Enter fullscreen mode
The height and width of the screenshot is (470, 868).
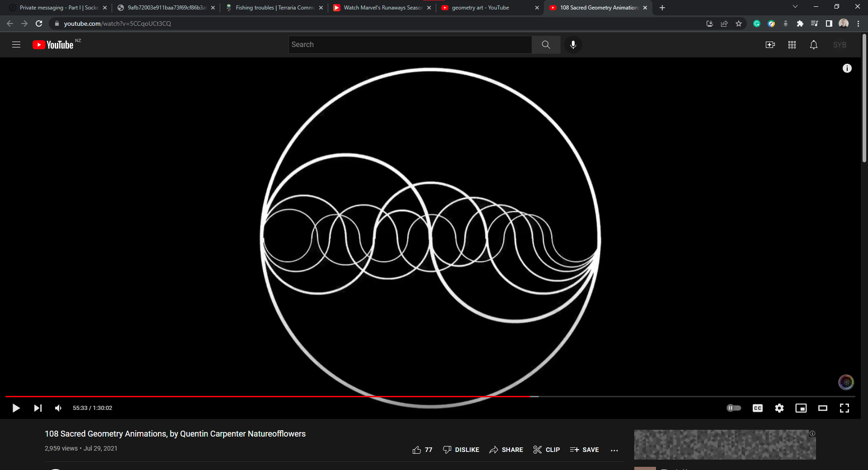pos(844,408)
